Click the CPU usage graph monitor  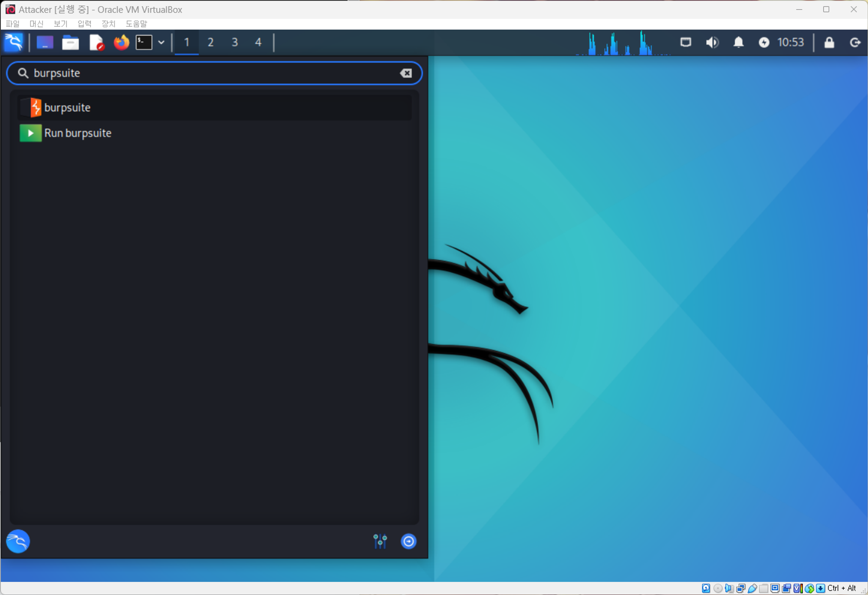[x=623, y=43]
